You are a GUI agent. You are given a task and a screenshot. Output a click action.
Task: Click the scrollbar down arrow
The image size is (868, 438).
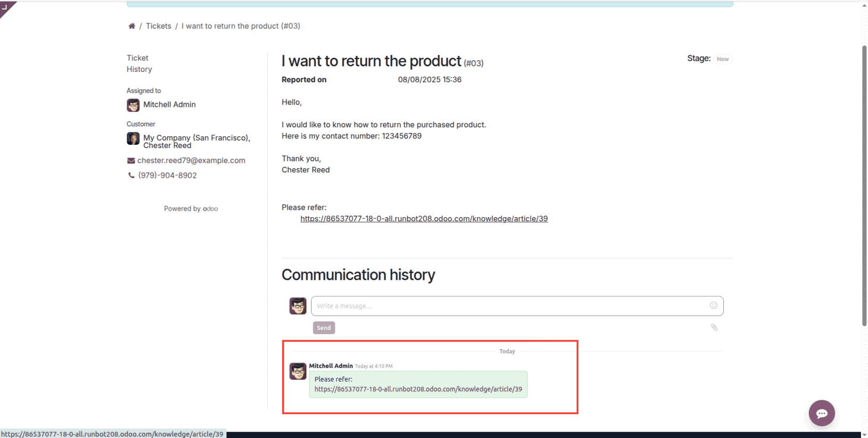tap(864, 434)
